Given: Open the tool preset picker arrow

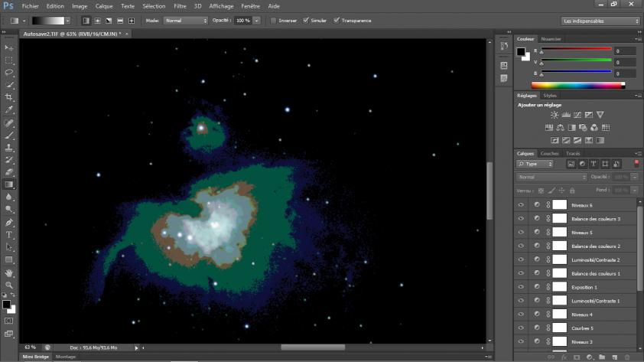Looking at the screenshot, I should [x=24, y=21].
